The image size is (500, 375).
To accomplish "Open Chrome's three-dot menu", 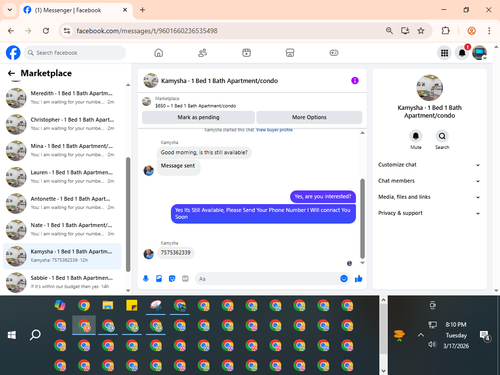I will click(489, 31).
